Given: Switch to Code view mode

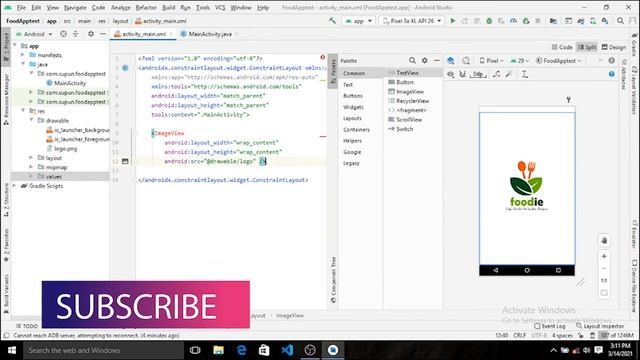Looking at the screenshot, I should pos(562,47).
